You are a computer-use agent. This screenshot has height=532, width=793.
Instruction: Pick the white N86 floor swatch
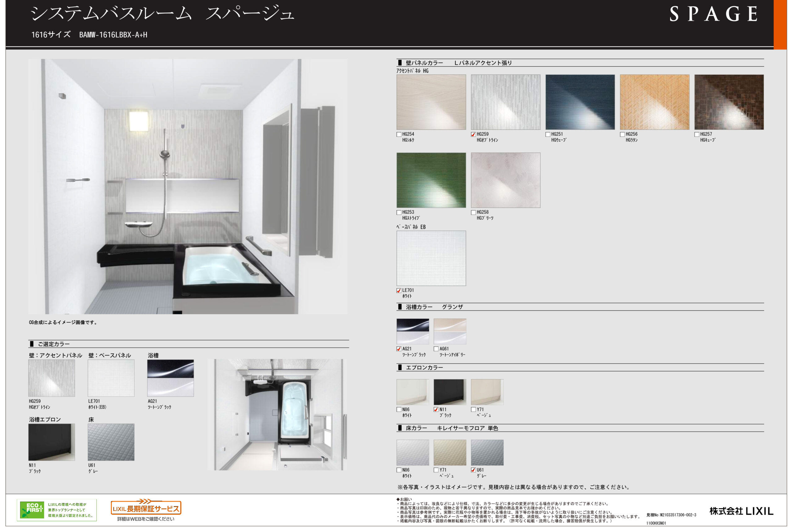click(413, 453)
